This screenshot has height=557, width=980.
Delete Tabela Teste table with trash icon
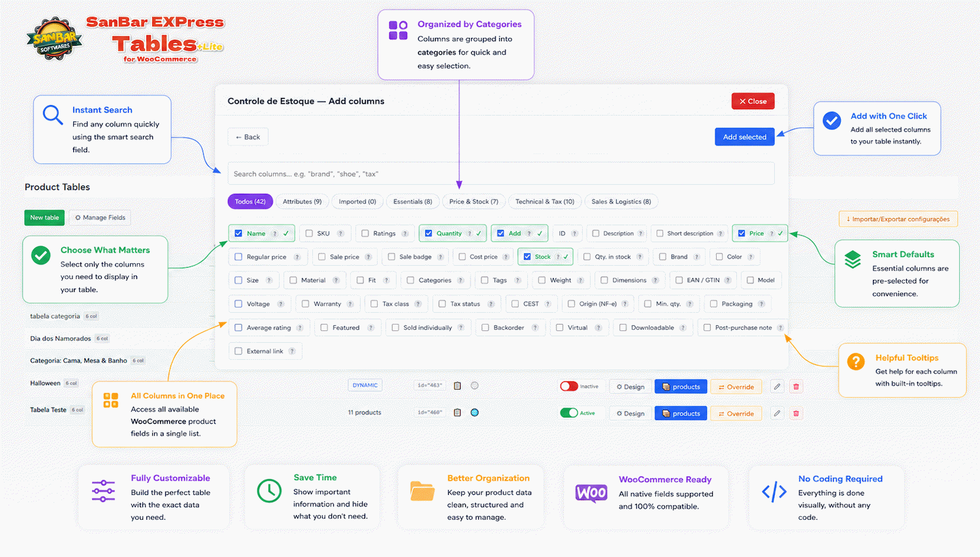pyautogui.click(x=796, y=413)
